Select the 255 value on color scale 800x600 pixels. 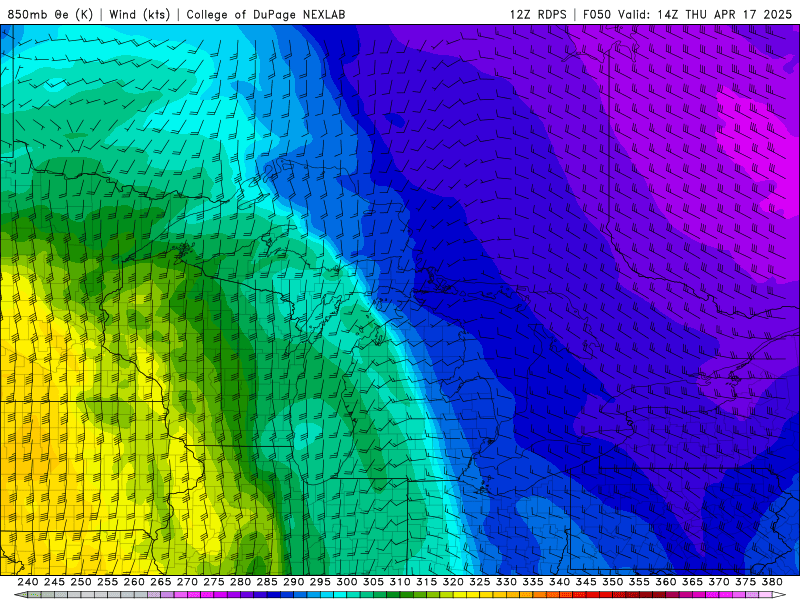point(107,582)
